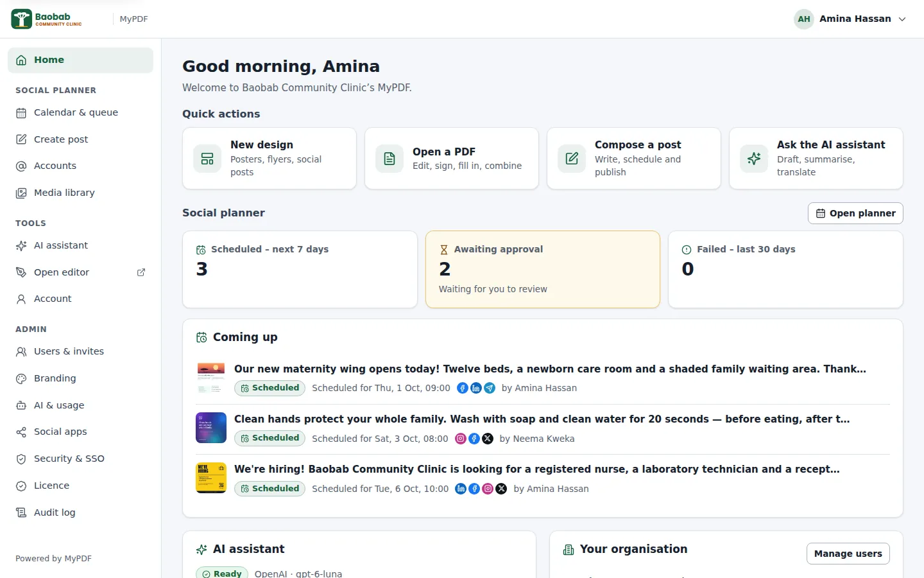Viewport: 924px width, 578px height.
Task: Open the We're hiring post thumbnail
Action: pos(211,478)
